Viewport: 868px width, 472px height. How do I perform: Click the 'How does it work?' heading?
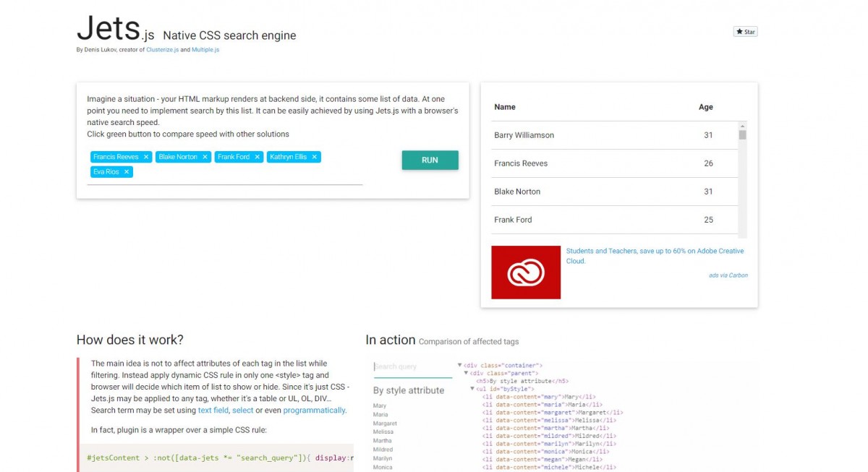click(130, 340)
